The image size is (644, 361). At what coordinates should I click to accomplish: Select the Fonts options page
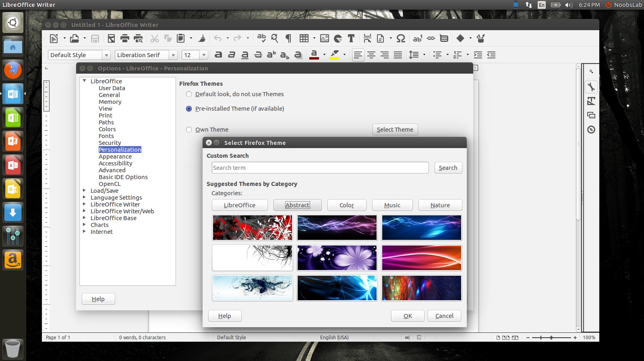[x=106, y=136]
